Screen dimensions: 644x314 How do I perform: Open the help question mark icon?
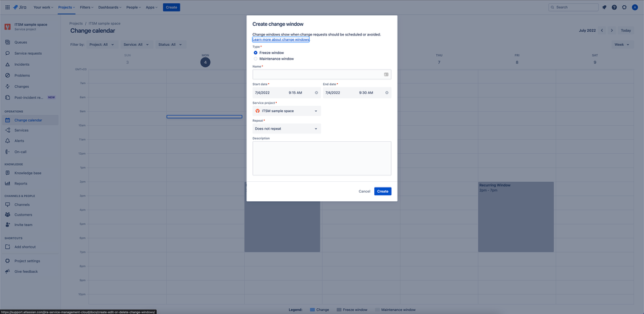(x=614, y=7)
